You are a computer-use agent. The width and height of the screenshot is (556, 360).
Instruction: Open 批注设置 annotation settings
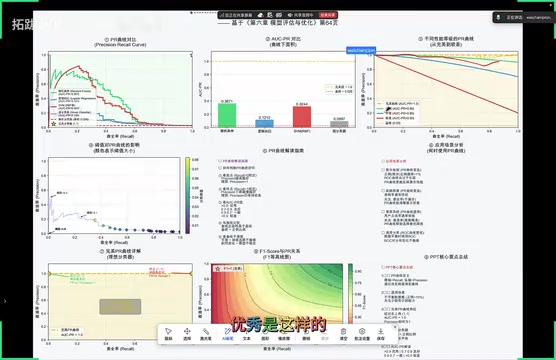click(362, 334)
